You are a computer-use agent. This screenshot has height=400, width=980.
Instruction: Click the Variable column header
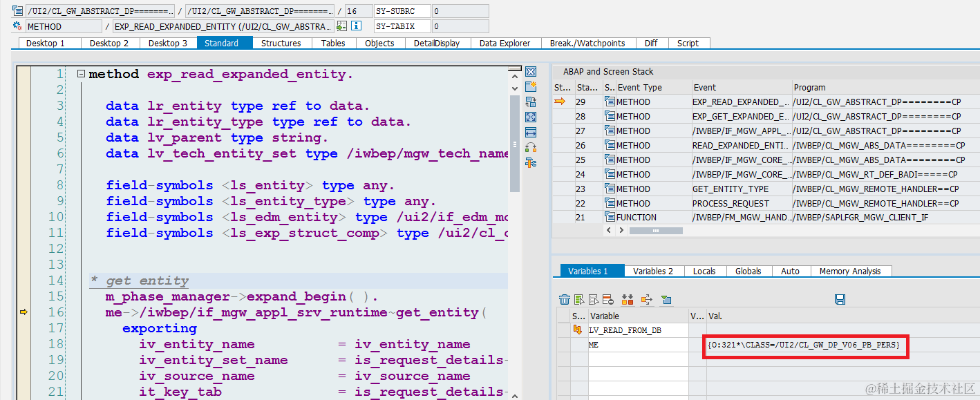[638, 316]
